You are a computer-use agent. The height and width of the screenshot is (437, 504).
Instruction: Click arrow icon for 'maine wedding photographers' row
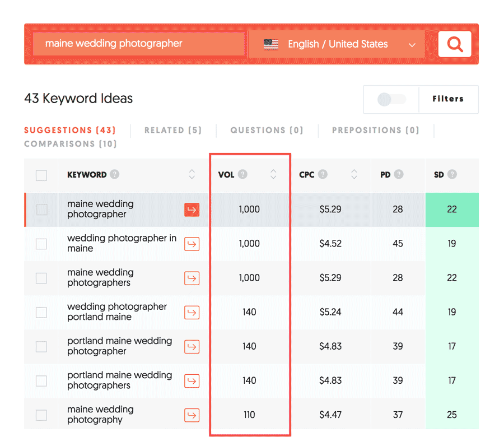pos(192,278)
